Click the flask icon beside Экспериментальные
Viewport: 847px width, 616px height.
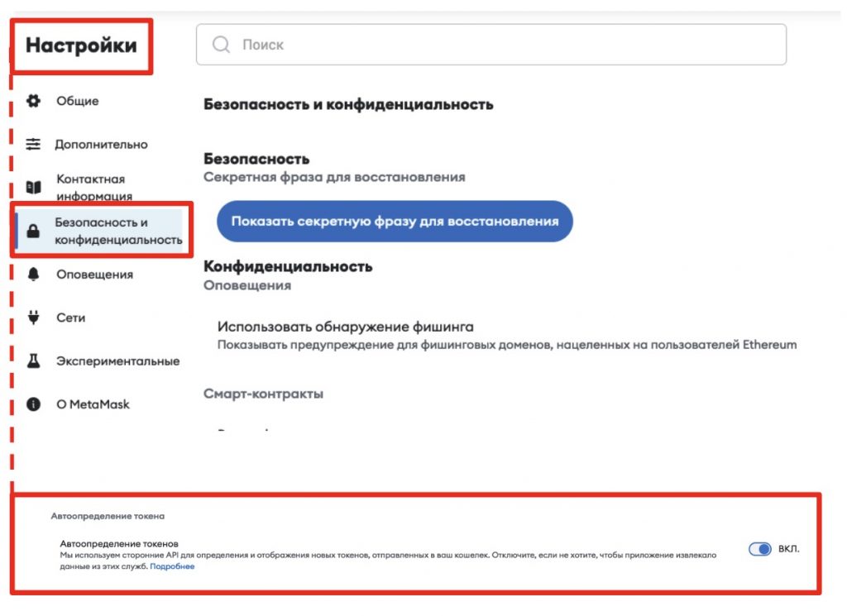[x=33, y=361]
